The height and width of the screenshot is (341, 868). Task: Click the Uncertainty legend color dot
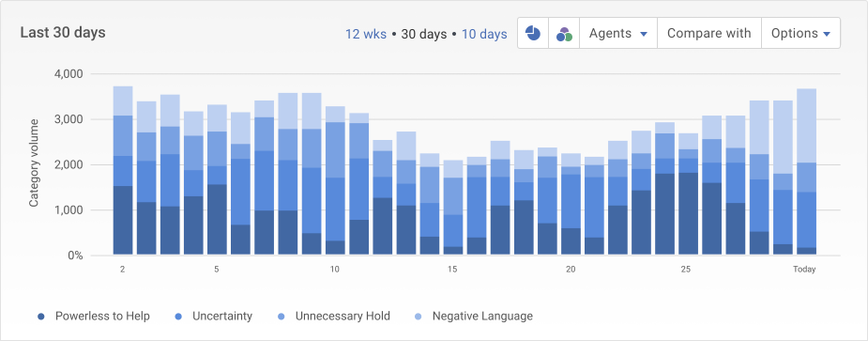point(178,317)
